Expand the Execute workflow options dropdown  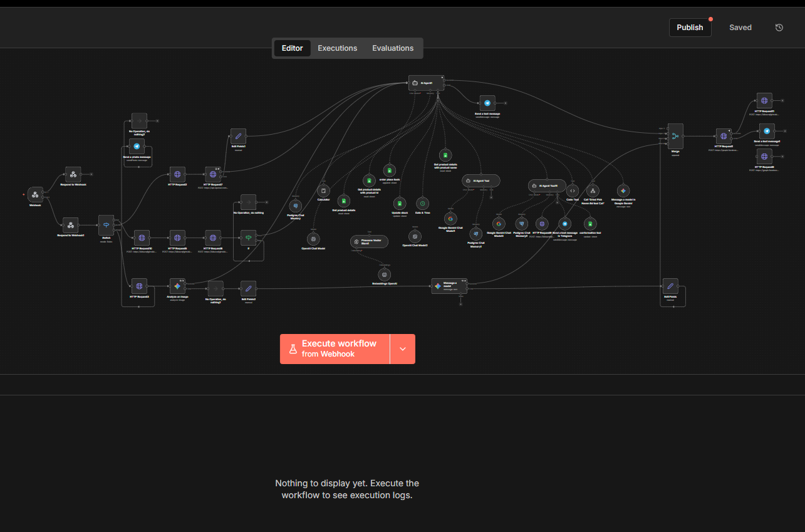click(x=403, y=349)
